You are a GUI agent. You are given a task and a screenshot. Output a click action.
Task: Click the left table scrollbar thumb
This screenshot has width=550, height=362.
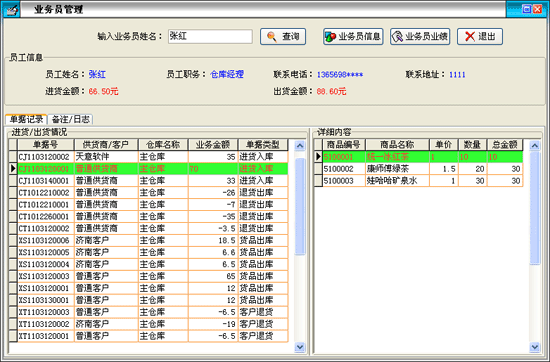300,207
